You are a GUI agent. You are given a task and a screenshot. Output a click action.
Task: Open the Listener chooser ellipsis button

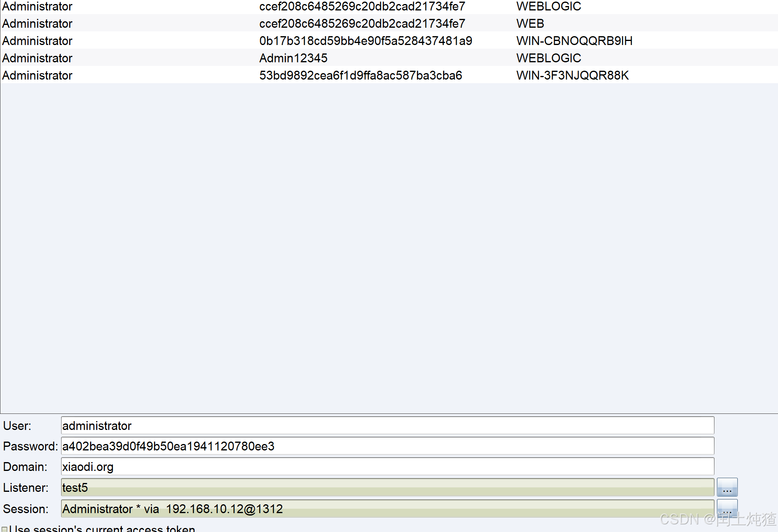(727, 487)
